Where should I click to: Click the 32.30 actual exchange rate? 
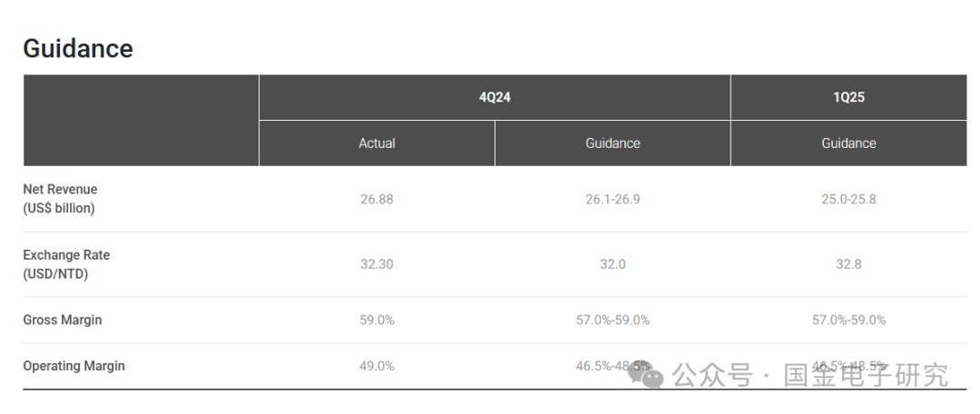coord(377,264)
